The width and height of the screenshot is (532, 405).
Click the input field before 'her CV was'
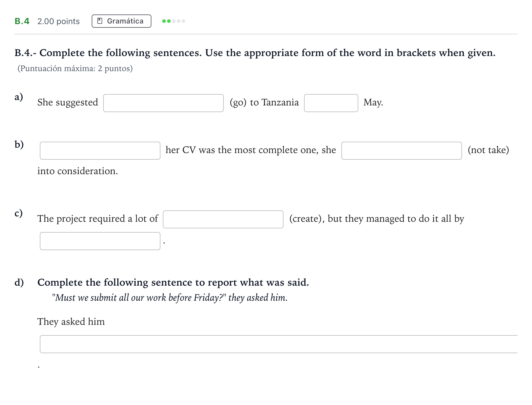100,151
